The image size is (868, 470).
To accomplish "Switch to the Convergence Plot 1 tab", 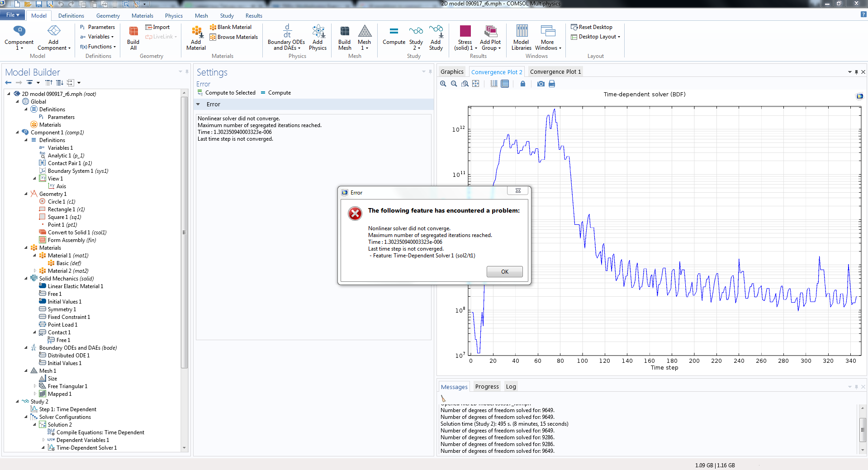I will (x=555, y=71).
